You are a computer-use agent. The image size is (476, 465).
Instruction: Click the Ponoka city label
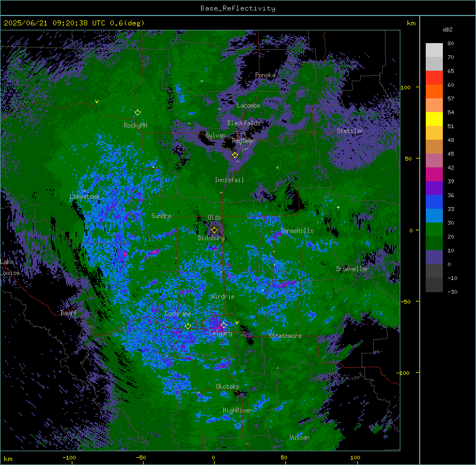tap(265, 75)
